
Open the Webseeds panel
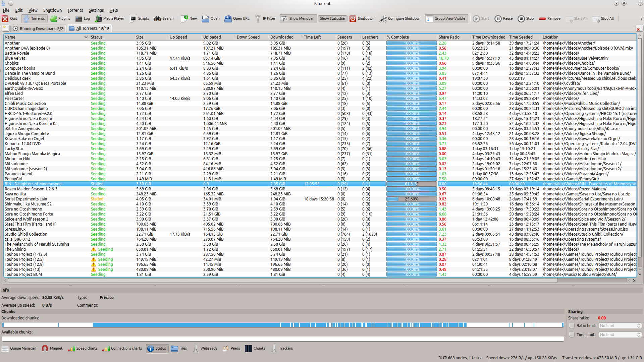pos(205,349)
